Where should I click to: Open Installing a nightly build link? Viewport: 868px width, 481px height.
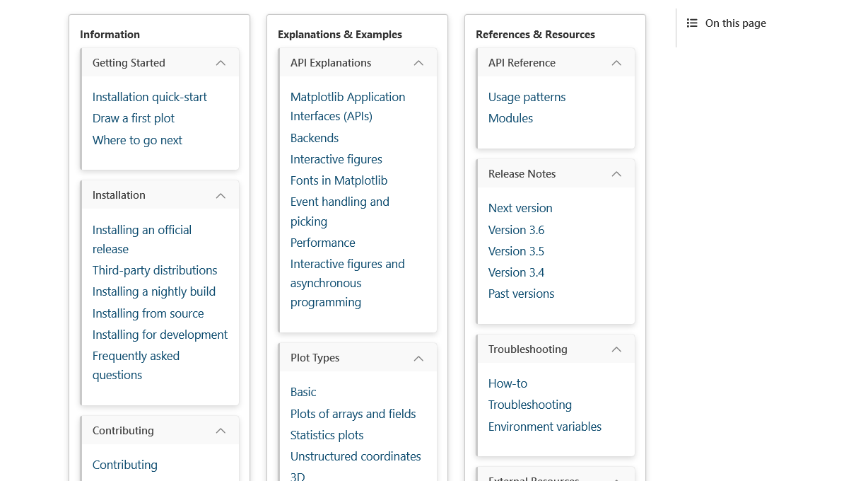154,291
